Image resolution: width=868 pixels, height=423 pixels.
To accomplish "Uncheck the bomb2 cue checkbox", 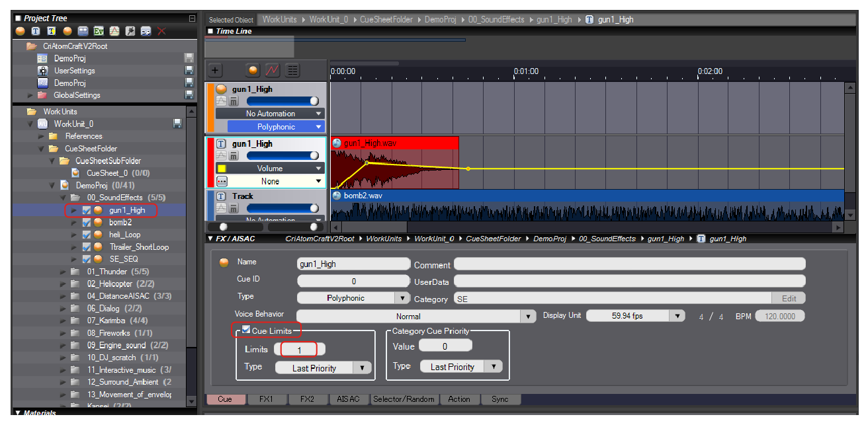I will coord(87,223).
